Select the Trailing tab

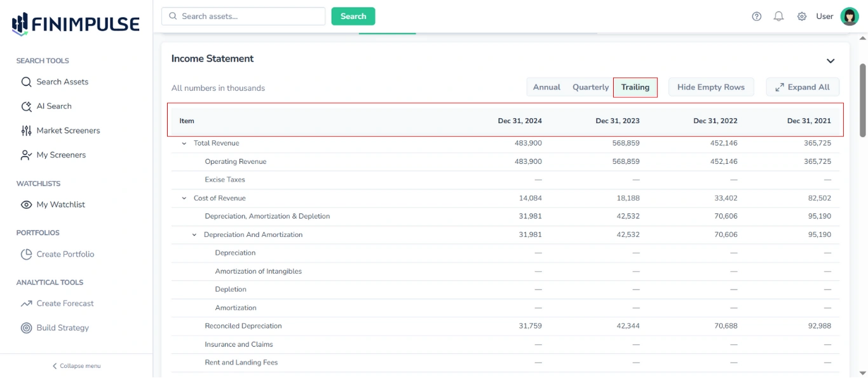coord(635,86)
